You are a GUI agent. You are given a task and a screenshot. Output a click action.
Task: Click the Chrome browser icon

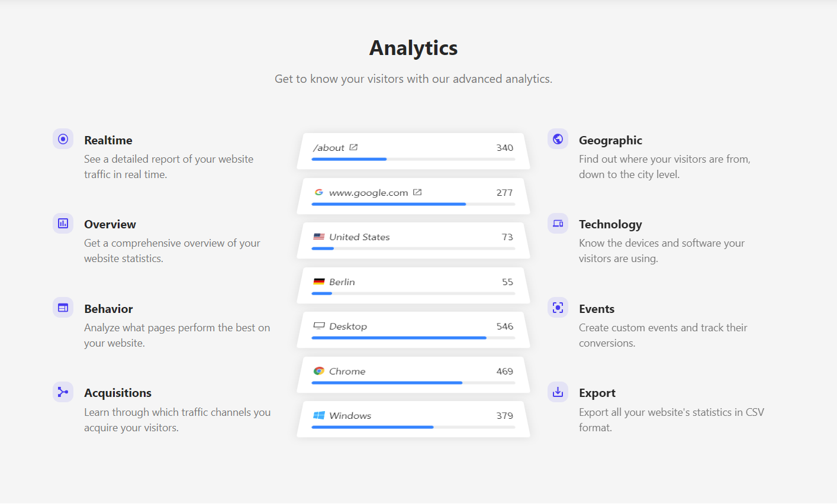319,371
